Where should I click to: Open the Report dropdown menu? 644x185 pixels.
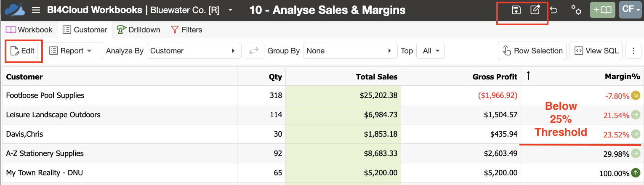click(74, 51)
